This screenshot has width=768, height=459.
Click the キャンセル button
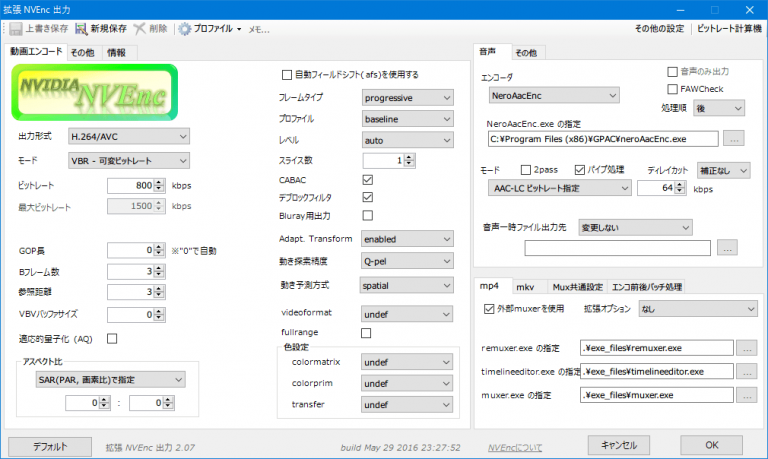tap(619, 445)
